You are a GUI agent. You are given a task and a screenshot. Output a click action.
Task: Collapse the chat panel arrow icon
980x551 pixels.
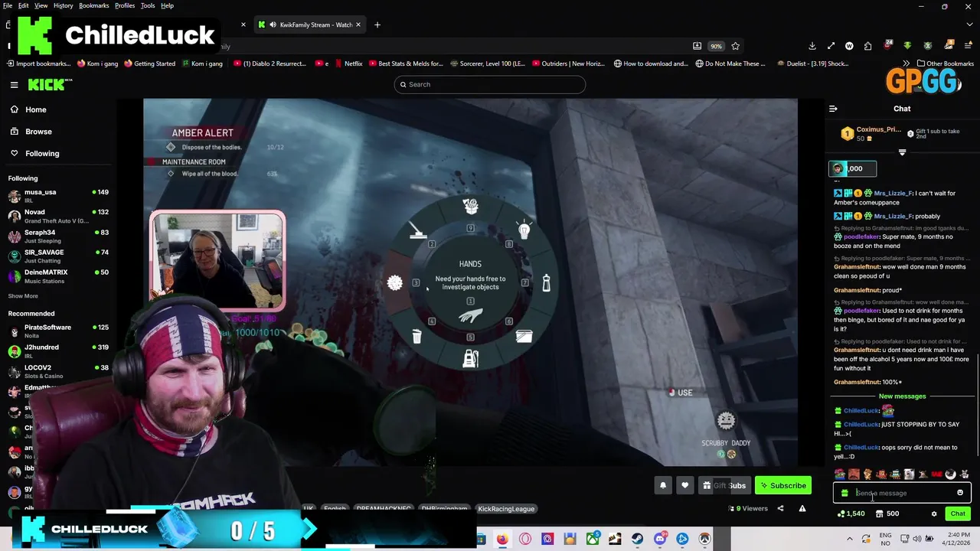pos(833,109)
